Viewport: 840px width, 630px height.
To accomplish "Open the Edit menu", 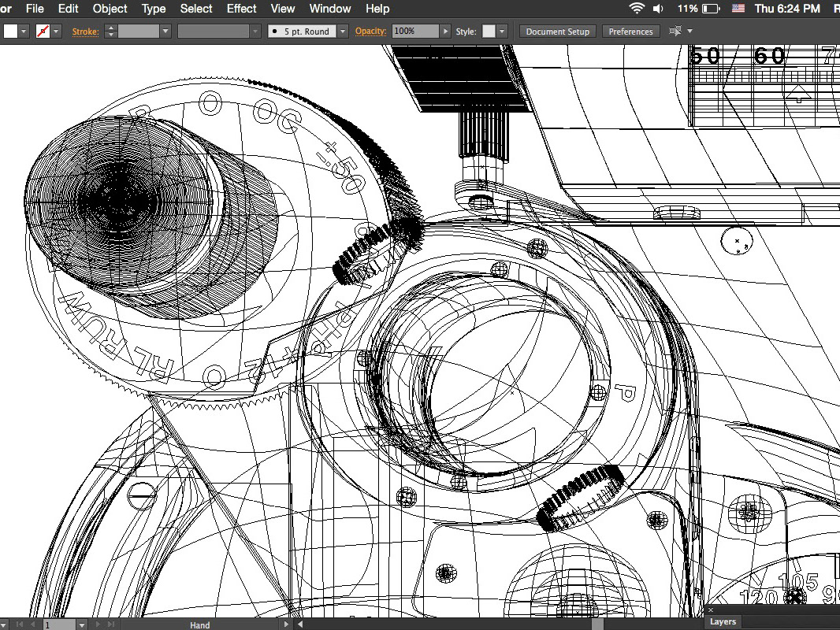I will [x=68, y=9].
